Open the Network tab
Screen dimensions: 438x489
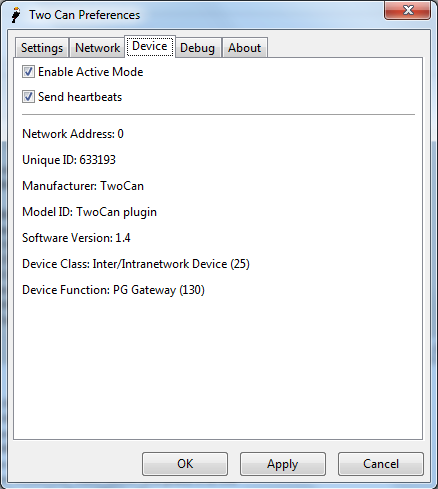pyautogui.click(x=97, y=48)
